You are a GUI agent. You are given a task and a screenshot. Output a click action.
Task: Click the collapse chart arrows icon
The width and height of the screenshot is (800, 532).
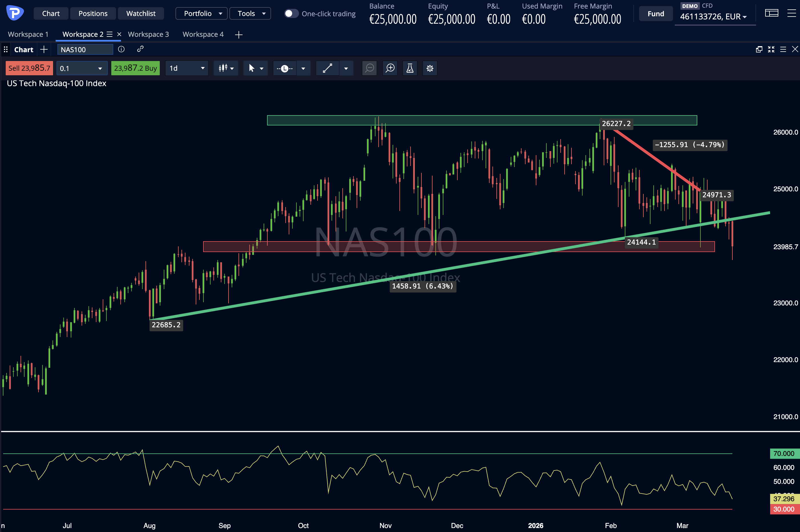(771, 49)
